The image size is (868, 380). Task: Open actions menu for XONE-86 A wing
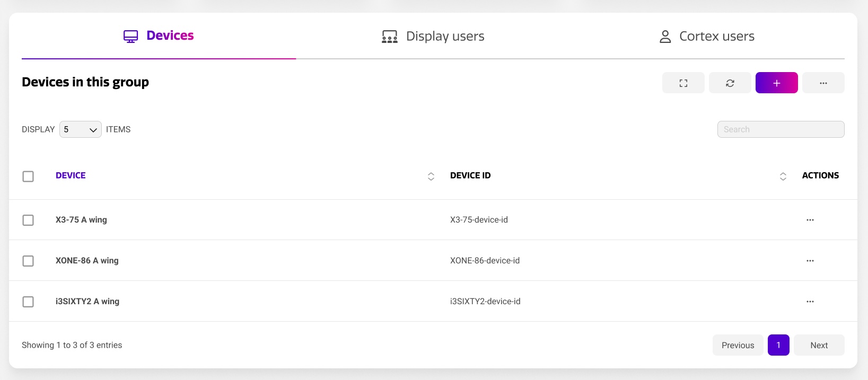tap(810, 261)
